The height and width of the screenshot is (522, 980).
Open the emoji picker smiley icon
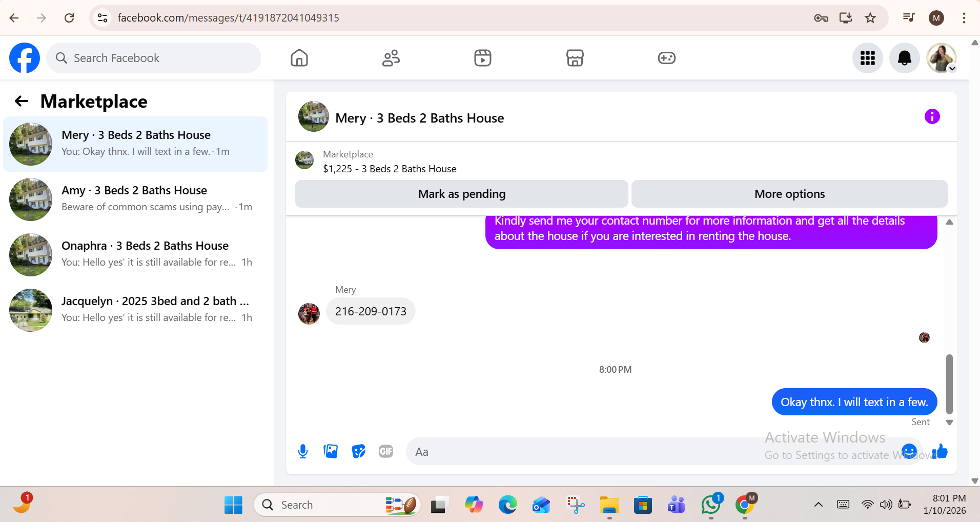pyautogui.click(x=909, y=451)
